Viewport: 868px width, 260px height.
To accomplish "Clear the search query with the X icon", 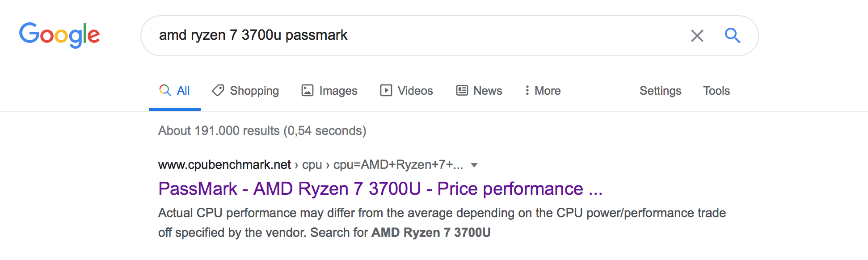I will pyautogui.click(x=697, y=36).
